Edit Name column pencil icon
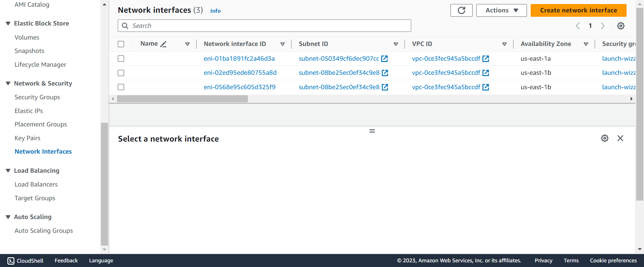 (x=163, y=44)
